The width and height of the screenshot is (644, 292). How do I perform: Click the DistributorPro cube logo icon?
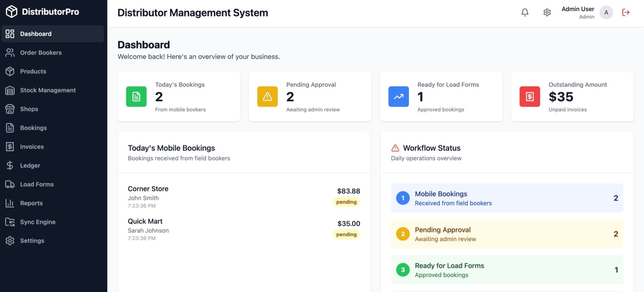point(11,12)
